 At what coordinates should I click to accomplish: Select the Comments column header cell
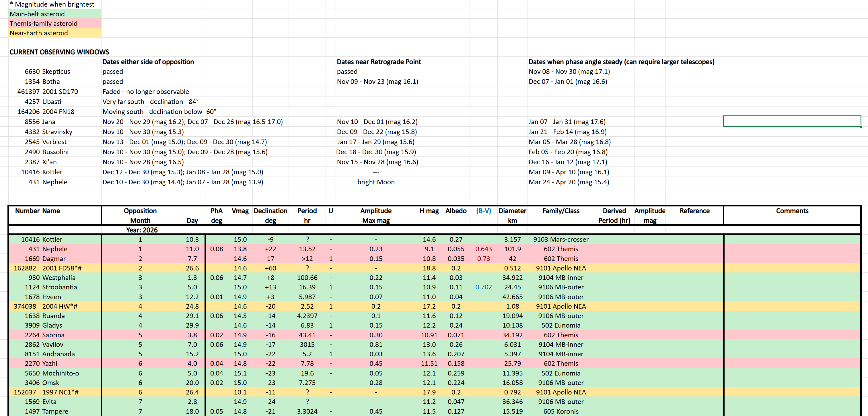click(792, 211)
